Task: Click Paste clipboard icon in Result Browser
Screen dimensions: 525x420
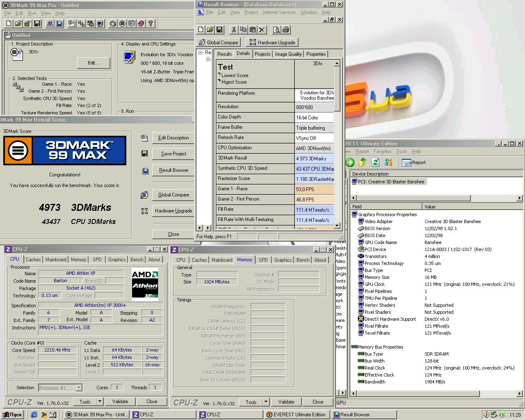Action: 253,30
